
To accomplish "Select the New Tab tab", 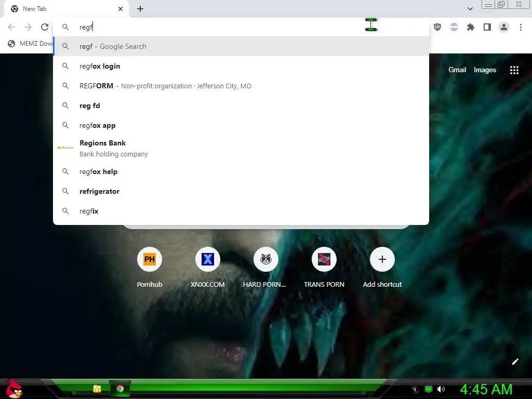I will 66,9.
